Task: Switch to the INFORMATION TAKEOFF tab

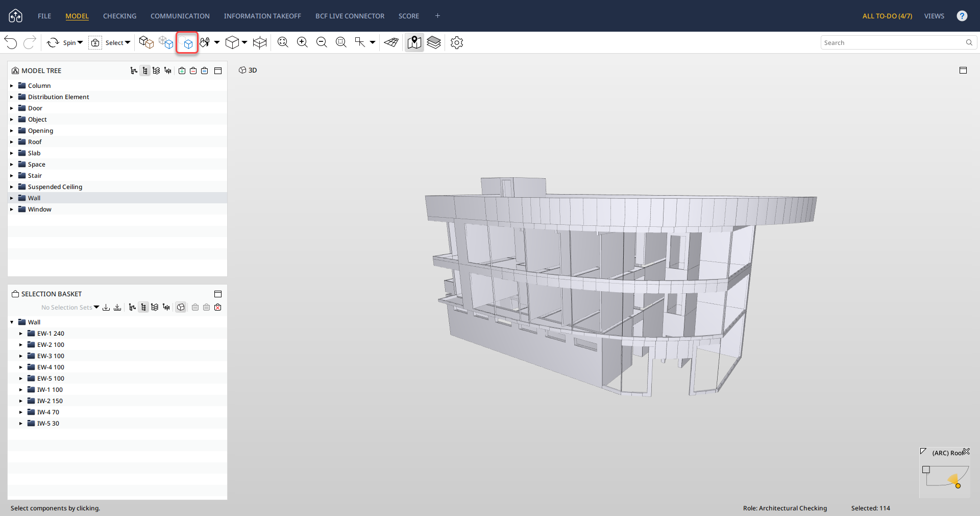Action: (x=262, y=16)
